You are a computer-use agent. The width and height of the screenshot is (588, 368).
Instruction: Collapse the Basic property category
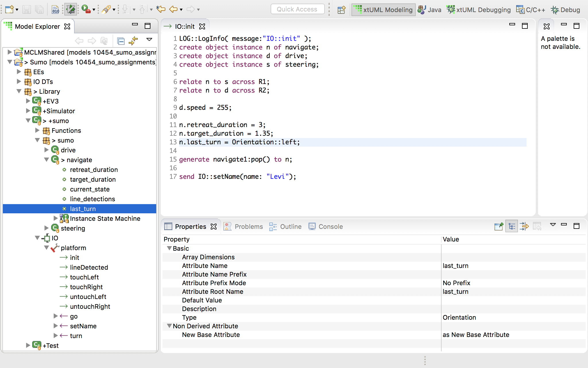(169, 248)
